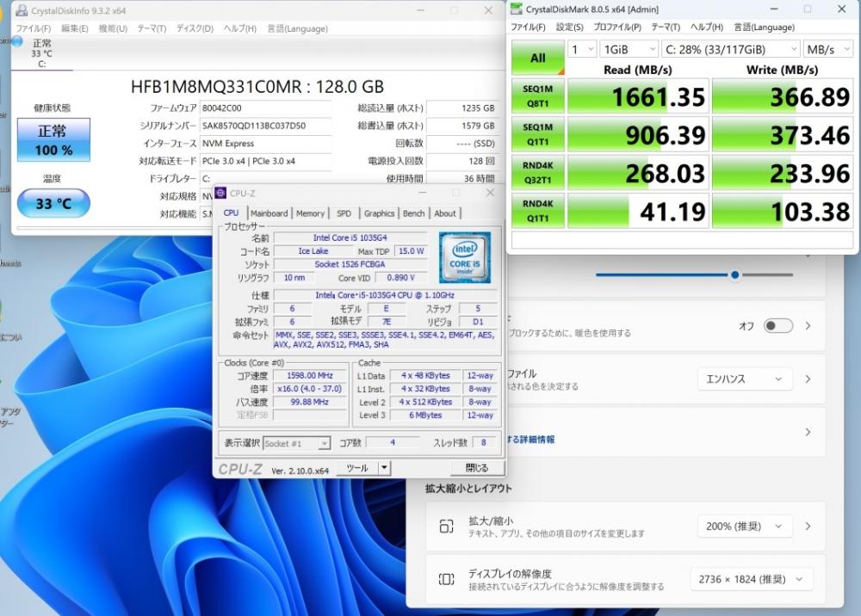This screenshot has width=861, height=616.
Task: Click the green All benchmark button
Action: click(x=537, y=58)
